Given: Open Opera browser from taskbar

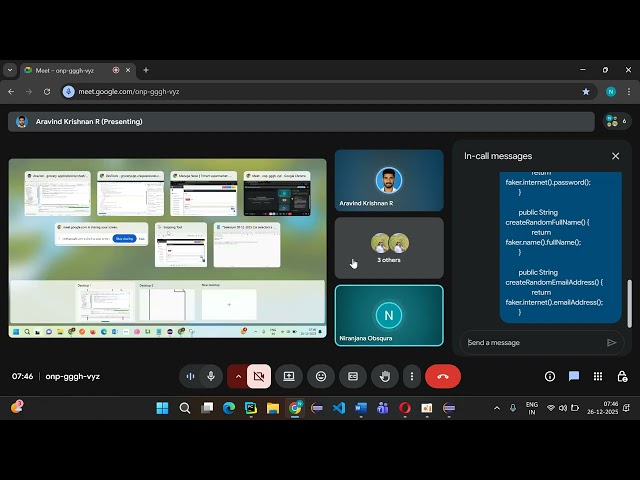Looking at the screenshot, I should coord(405,408).
